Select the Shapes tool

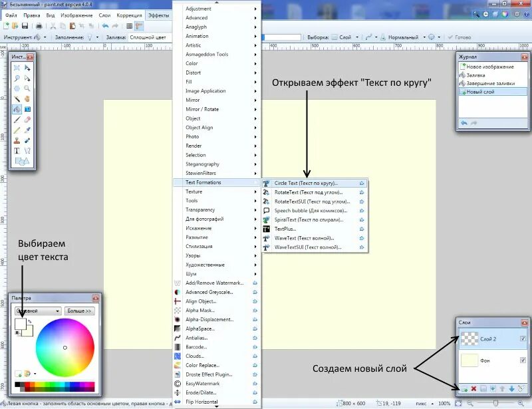[x=22, y=162]
